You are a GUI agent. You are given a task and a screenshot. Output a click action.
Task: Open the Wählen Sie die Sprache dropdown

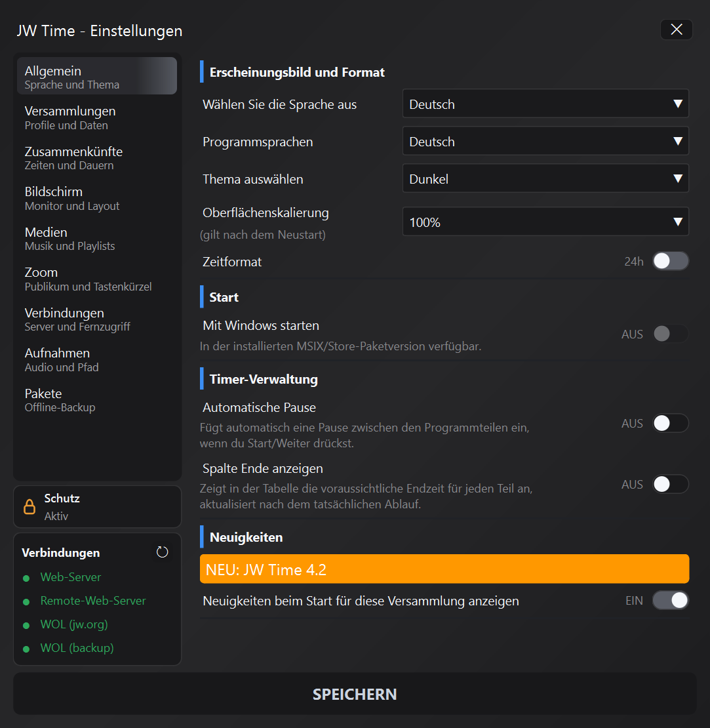545,104
